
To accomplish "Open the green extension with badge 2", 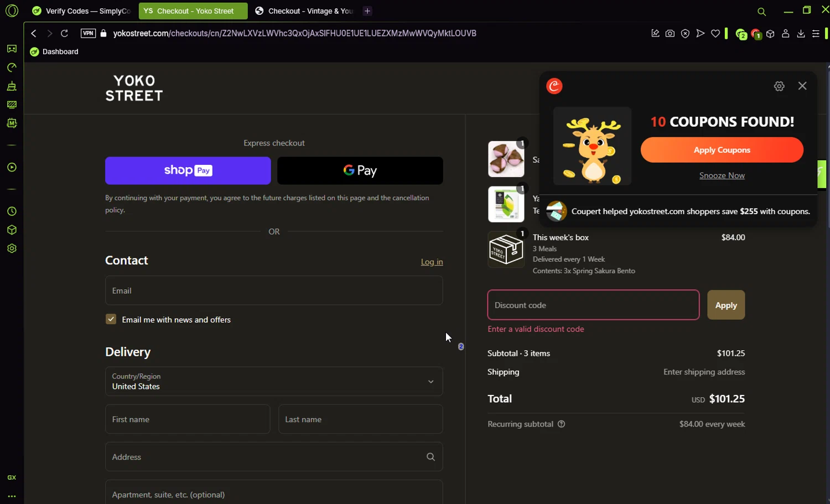I will pyautogui.click(x=741, y=34).
